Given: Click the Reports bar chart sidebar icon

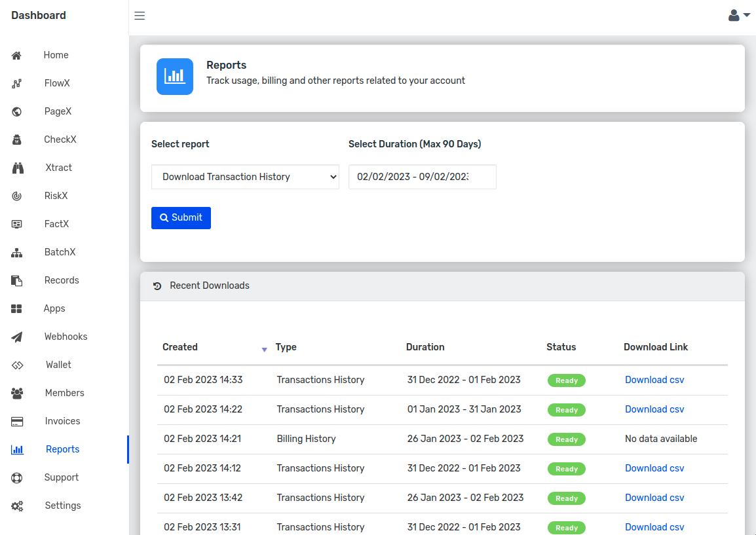Looking at the screenshot, I should [x=17, y=450].
